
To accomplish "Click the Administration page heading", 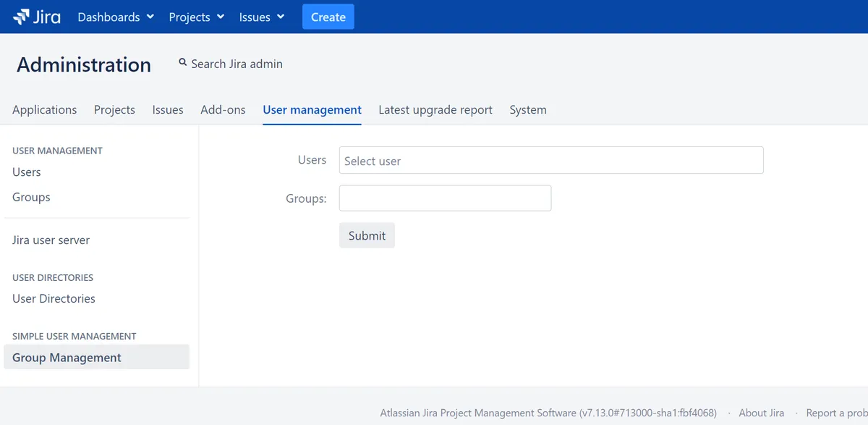I will tap(84, 64).
